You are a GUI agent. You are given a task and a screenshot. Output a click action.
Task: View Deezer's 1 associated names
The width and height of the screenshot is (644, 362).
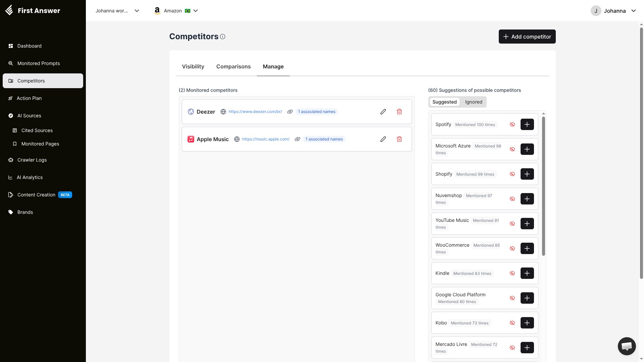316,112
